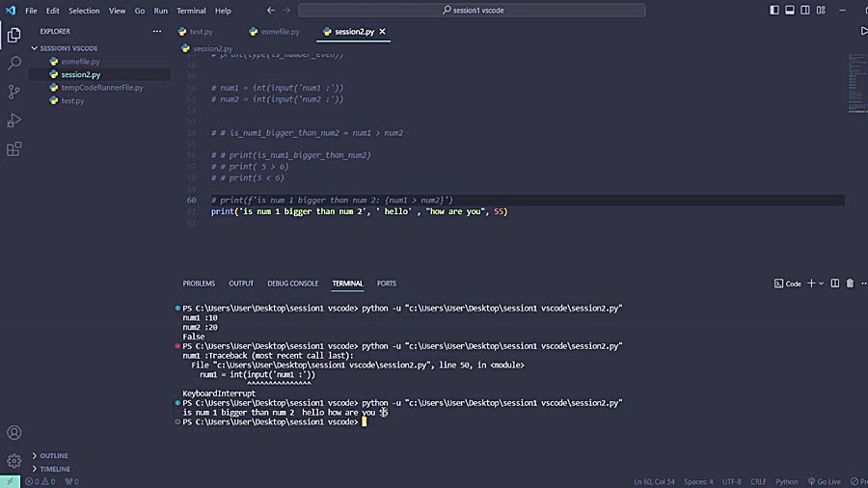Click the editor minimap
The image size is (868, 488).
pyautogui.click(x=857, y=83)
